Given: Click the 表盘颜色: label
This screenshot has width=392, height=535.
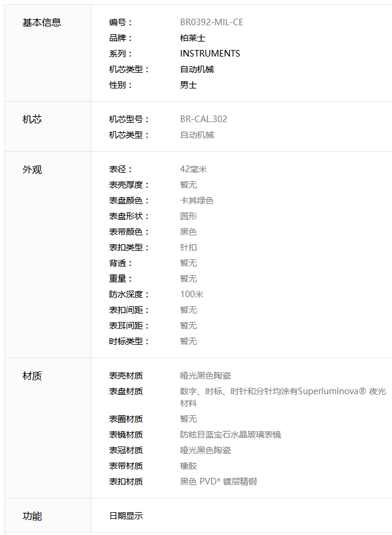Looking at the screenshot, I should coord(129,200).
